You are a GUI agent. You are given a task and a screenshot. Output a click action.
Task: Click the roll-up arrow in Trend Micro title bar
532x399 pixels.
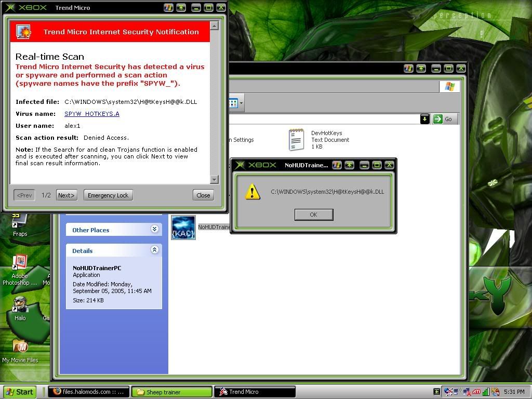[181, 7]
